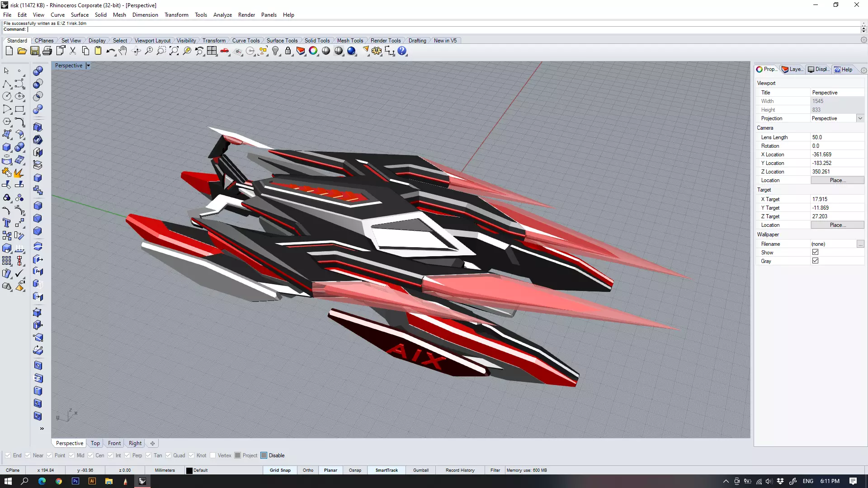The width and height of the screenshot is (868, 488).
Task: Click the light bulb Hide icon
Action: [275, 51]
